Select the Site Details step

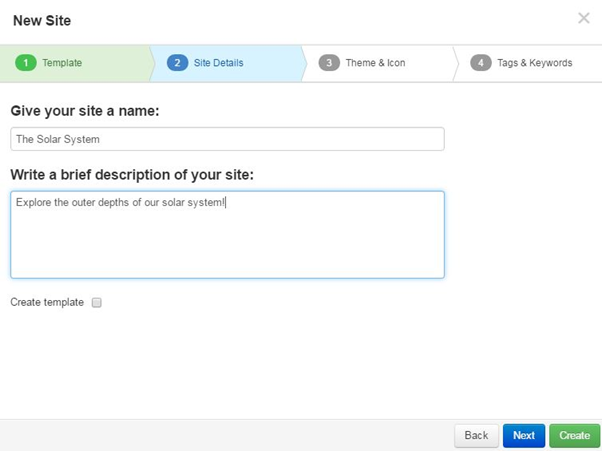(x=227, y=63)
